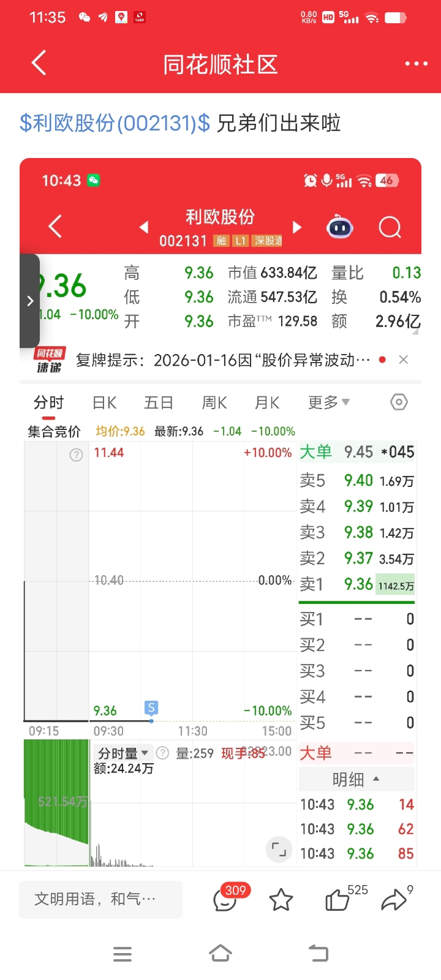Tap the help question mark in 集合竞价 panel

[76, 454]
